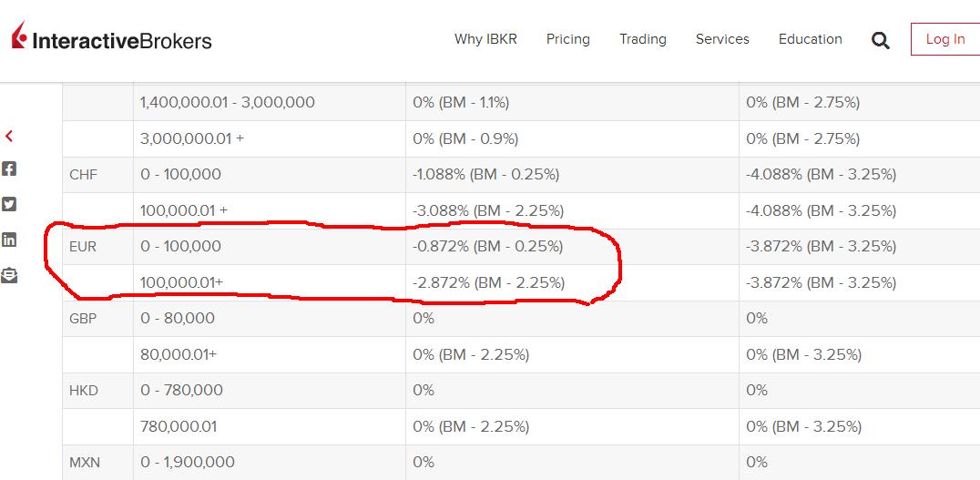The height and width of the screenshot is (480, 980).
Task: Open the Why IBKR menu
Action: point(485,39)
